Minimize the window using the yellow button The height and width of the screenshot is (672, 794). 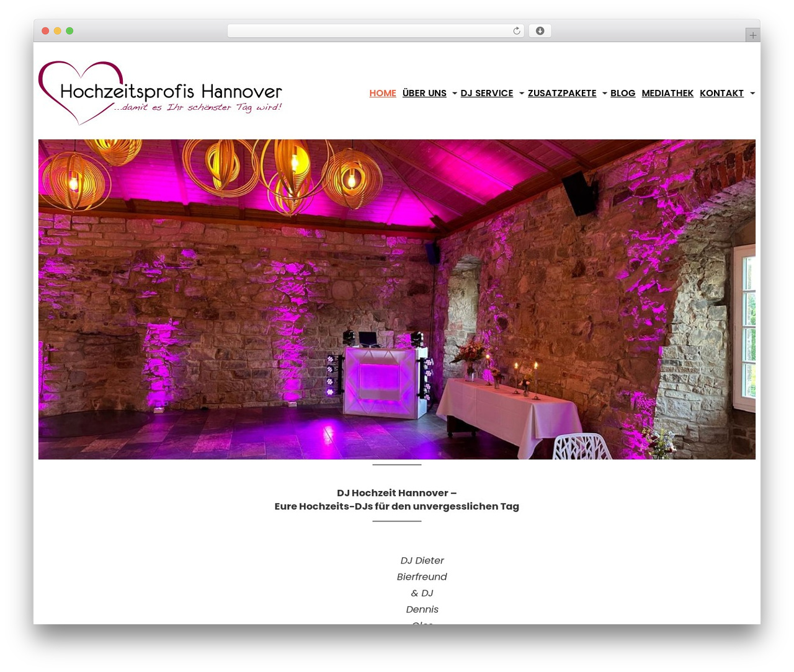(x=58, y=31)
